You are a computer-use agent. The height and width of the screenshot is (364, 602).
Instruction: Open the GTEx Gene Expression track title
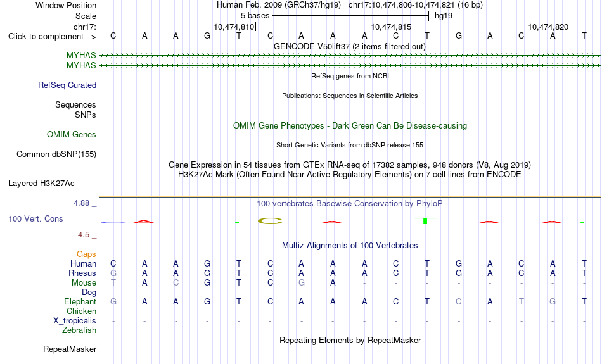point(349,165)
